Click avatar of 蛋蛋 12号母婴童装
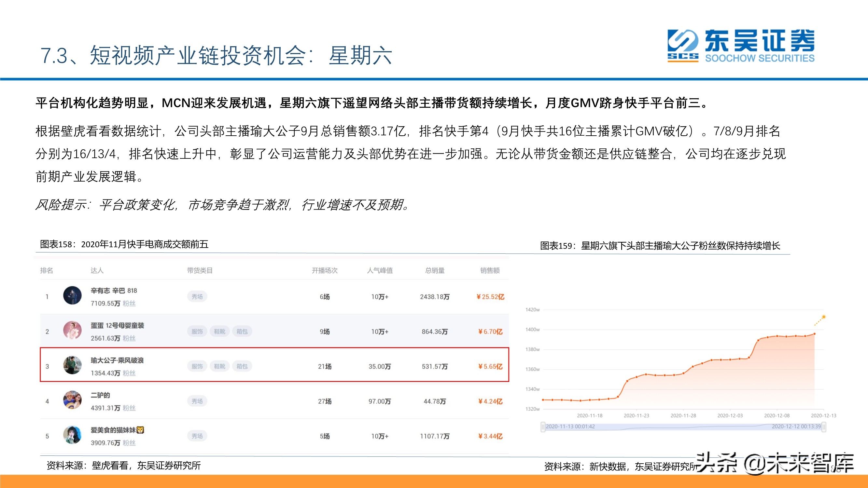Viewport: 868px width, 488px height. (x=73, y=330)
